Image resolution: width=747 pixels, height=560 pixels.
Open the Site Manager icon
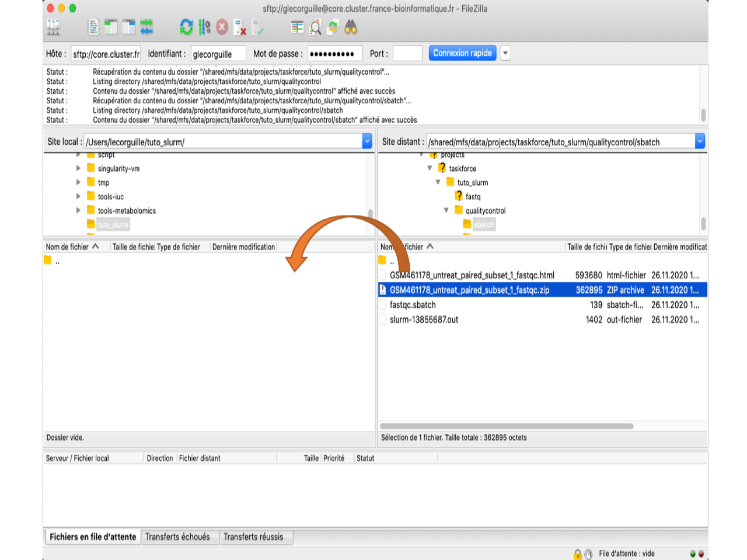coord(53,27)
